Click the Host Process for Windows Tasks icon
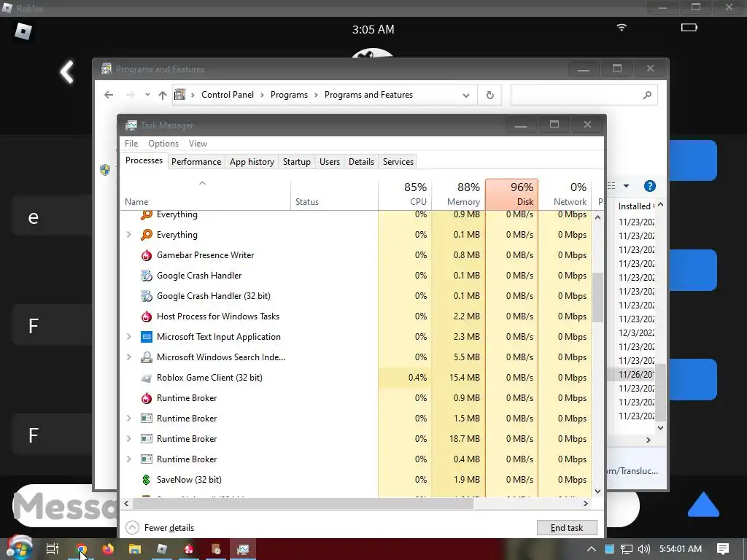This screenshot has height=560, width=747. click(146, 316)
